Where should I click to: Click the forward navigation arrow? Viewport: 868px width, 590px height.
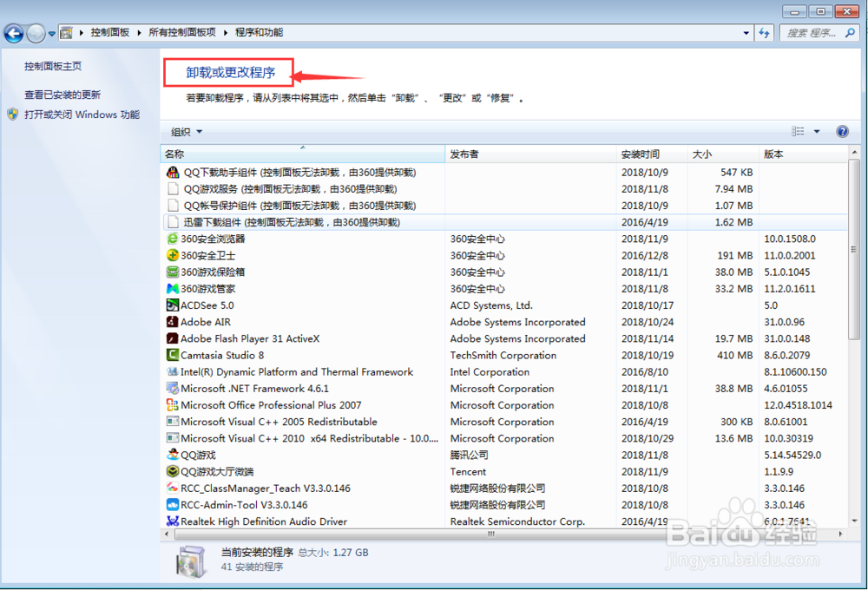[36, 33]
